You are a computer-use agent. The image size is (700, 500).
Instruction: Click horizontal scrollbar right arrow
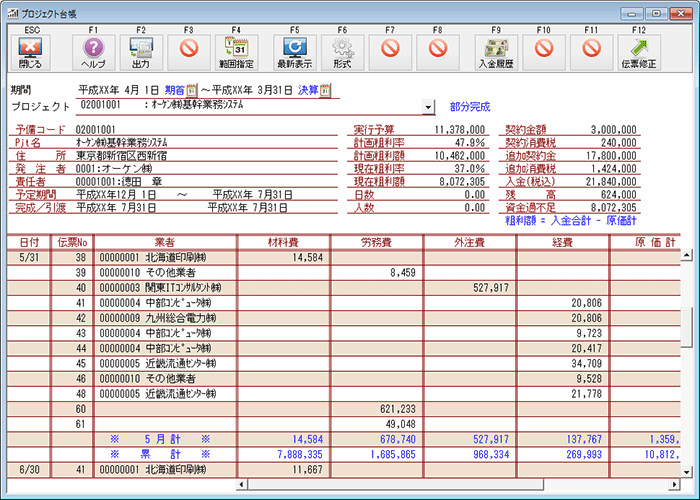pyautogui.click(x=674, y=484)
